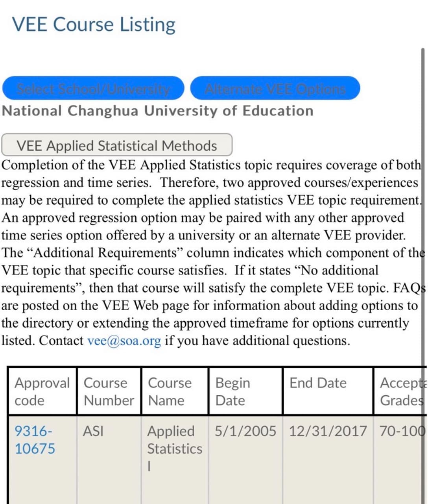The height and width of the screenshot is (504, 428).
Task: Click the Approval code column header
Action: [42, 391]
